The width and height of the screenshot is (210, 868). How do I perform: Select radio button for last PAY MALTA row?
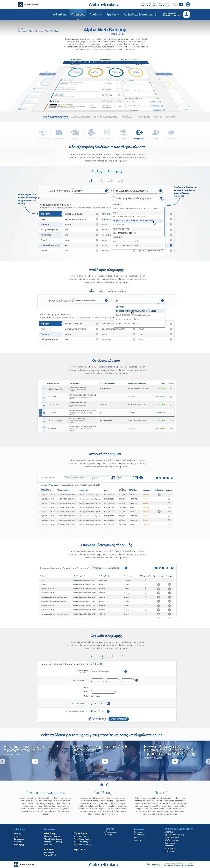44,429
